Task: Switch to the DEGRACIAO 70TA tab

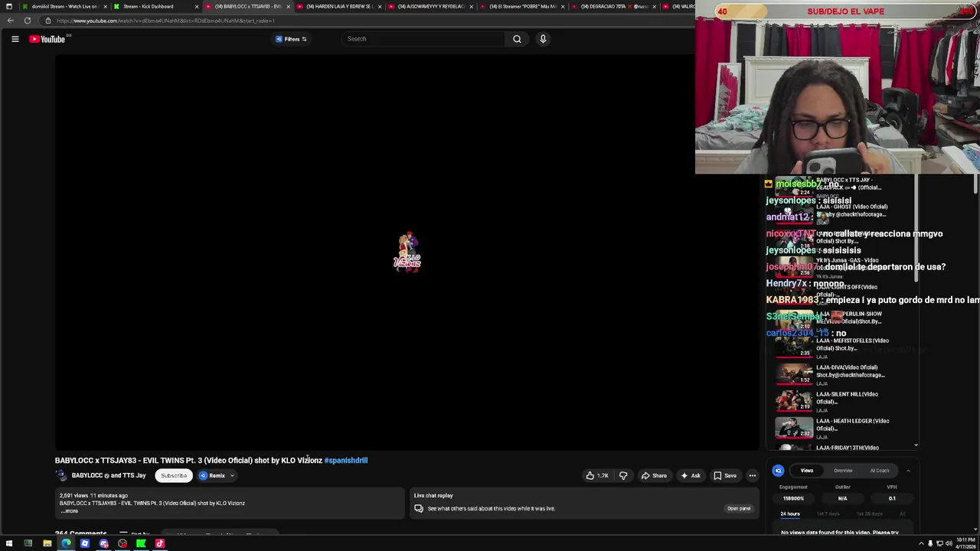Action: point(613,6)
